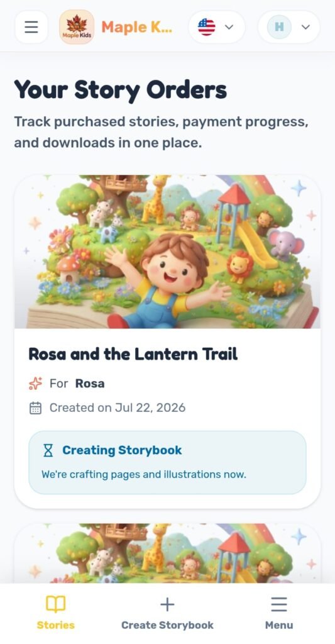Open the hamburger menu in header

[x=31, y=27]
